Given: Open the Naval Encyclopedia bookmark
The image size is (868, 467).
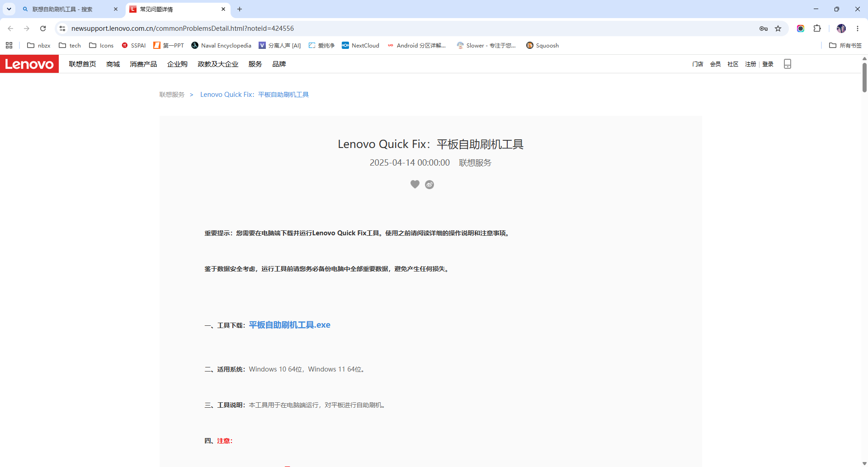Looking at the screenshot, I should (x=221, y=45).
